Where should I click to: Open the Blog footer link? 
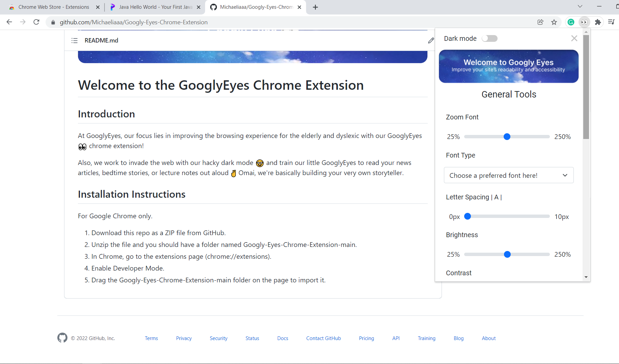coord(459,338)
